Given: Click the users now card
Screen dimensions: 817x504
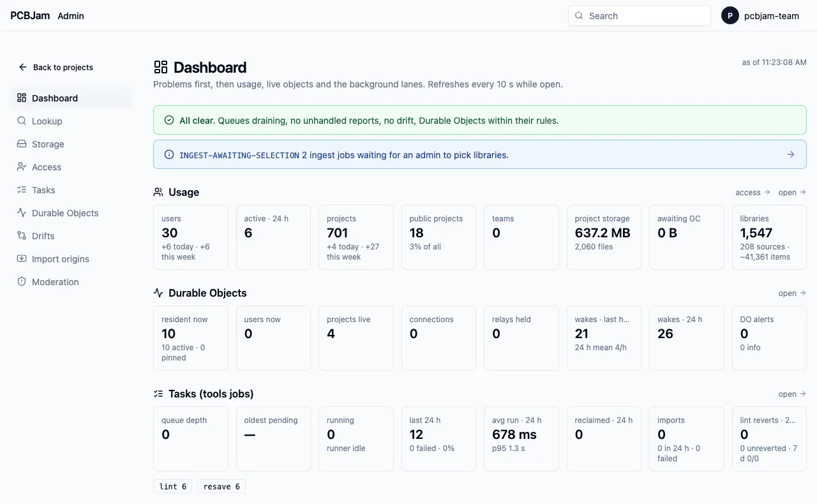Looking at the screenshot, I should (273, 338).
